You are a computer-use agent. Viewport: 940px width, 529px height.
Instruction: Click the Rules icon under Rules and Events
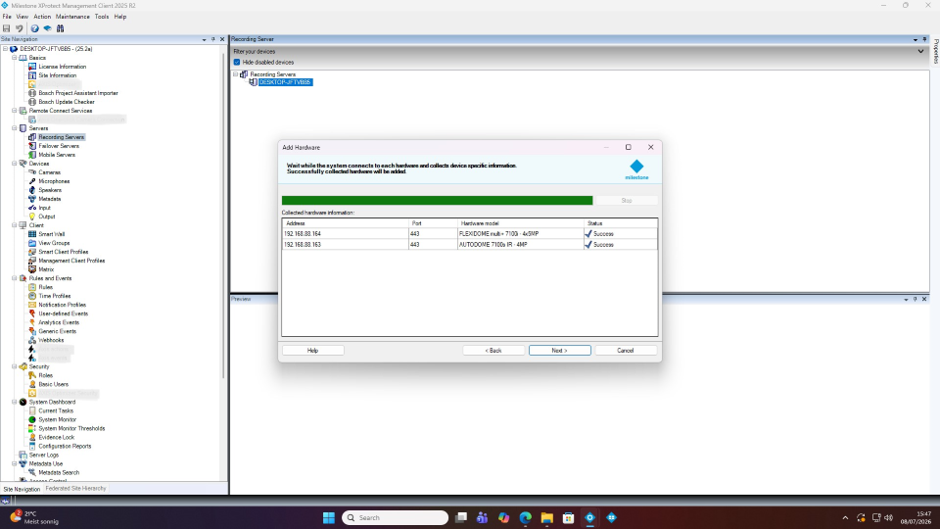[32, 287]
